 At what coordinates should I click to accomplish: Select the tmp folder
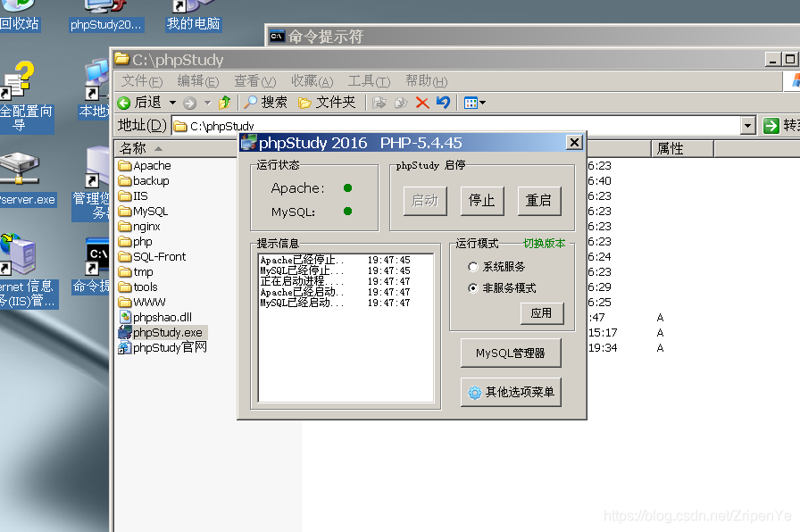tap(136, 272)
